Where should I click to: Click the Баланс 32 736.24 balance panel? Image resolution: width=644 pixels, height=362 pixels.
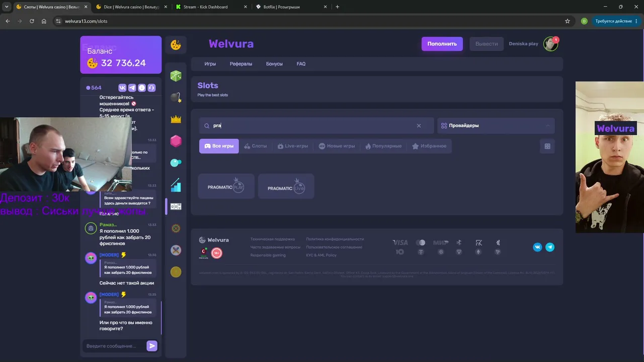(x=121, y=55)
